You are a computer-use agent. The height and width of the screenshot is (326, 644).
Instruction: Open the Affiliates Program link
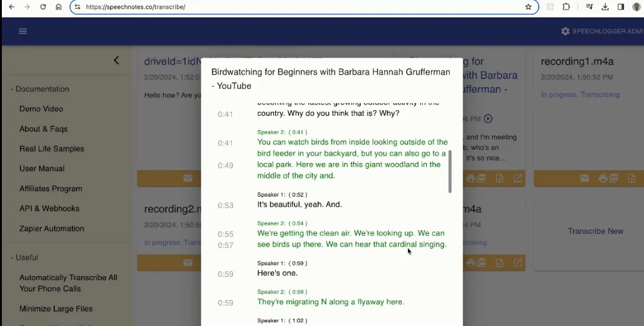(50, 189)
